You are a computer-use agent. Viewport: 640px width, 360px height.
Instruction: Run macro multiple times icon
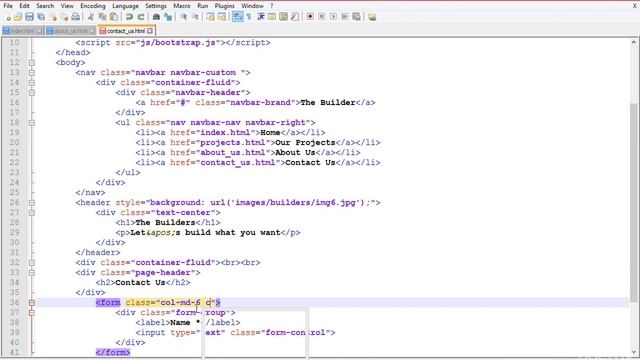[x=344, y=17]
